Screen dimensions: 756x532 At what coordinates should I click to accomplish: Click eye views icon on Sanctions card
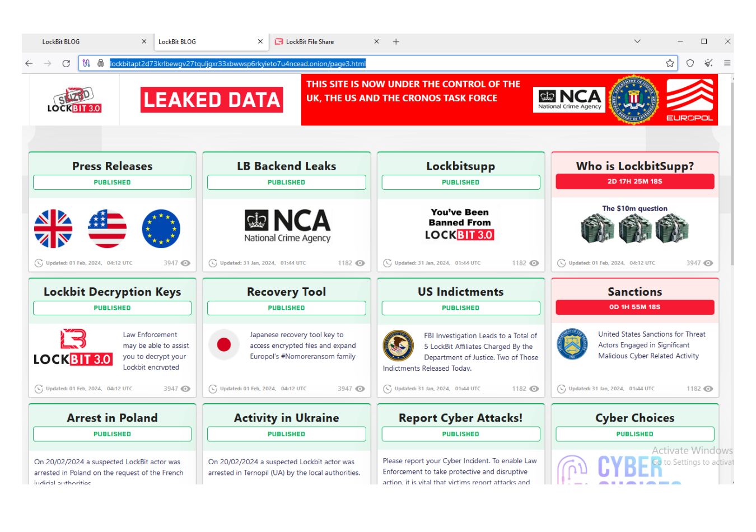pyautogui.click(x=708, y=389)
